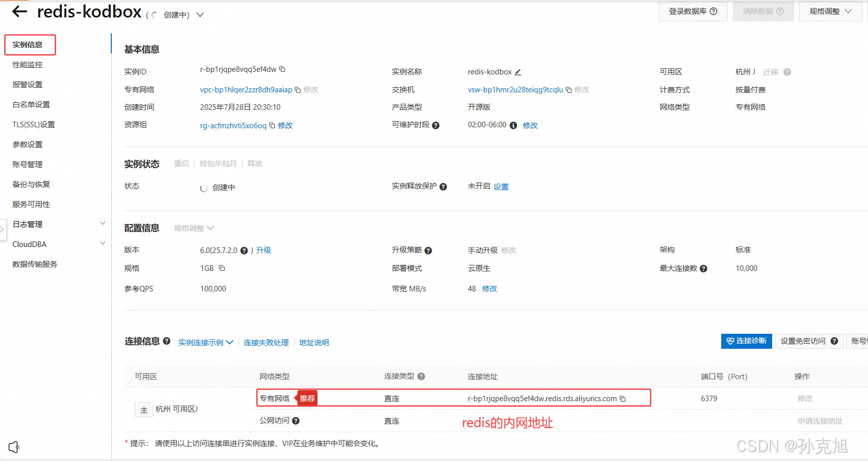Copy the Redis connection address
868x461 pixels.
point(622,399)
